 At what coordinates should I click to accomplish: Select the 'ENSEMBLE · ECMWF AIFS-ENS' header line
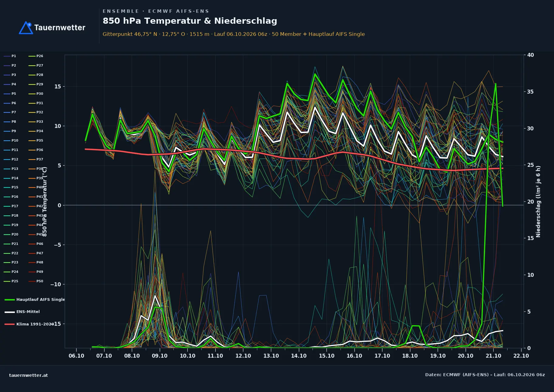(x=156, y=11)
